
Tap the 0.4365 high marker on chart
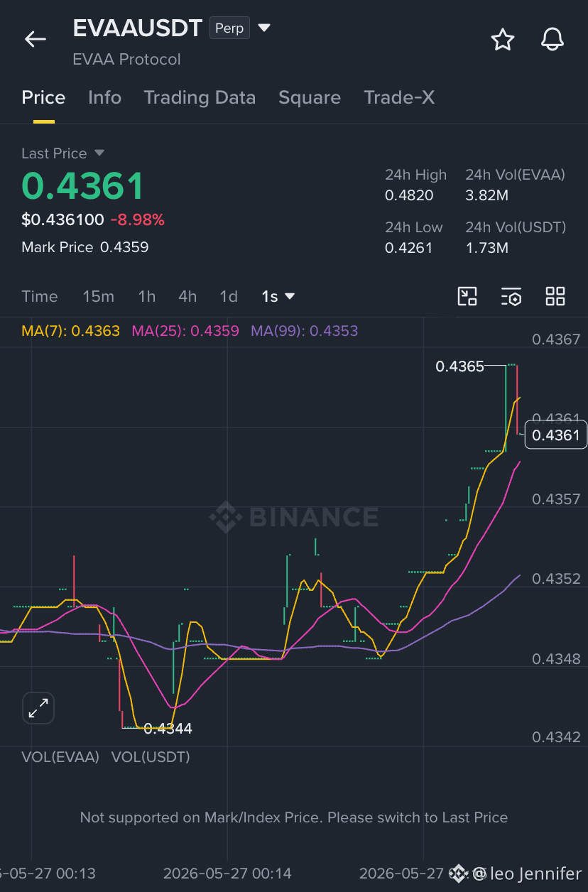[459, 366]
